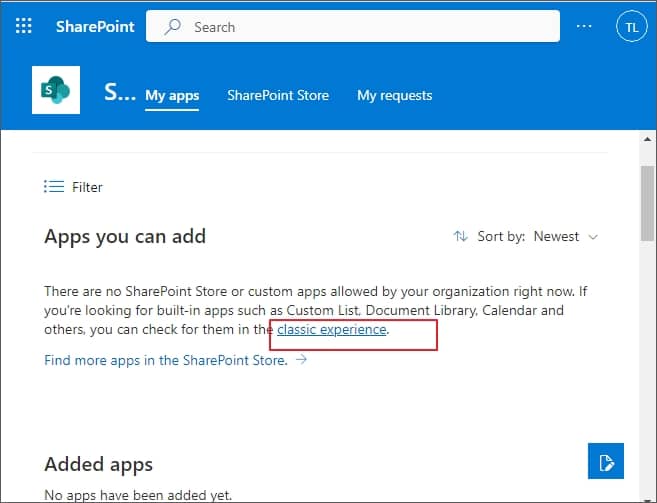
Task: Switch to the SharePoint Store tab
Action: point(278,96)
